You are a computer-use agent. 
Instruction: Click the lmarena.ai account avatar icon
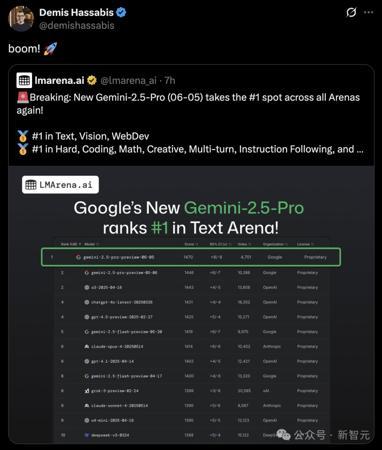24,80
